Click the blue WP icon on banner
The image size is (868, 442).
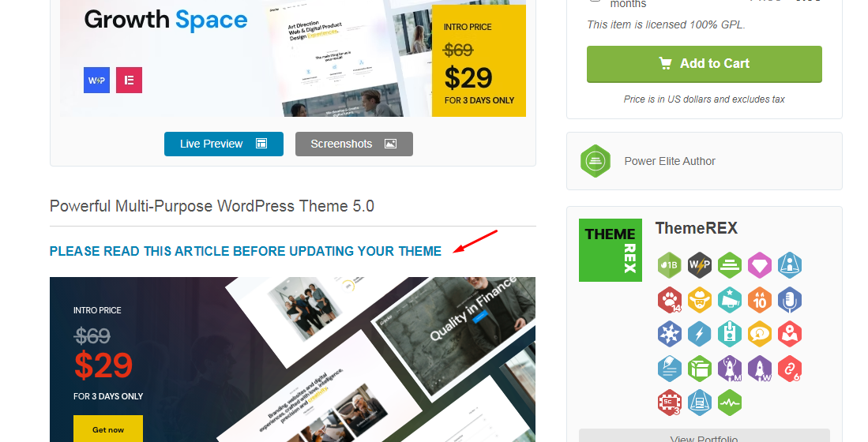[97, 81]
